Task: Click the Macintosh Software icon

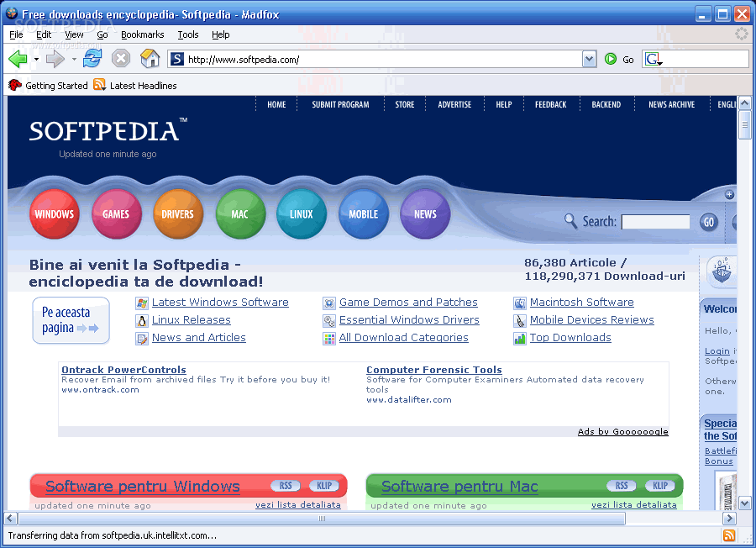Action: point(520,303)
